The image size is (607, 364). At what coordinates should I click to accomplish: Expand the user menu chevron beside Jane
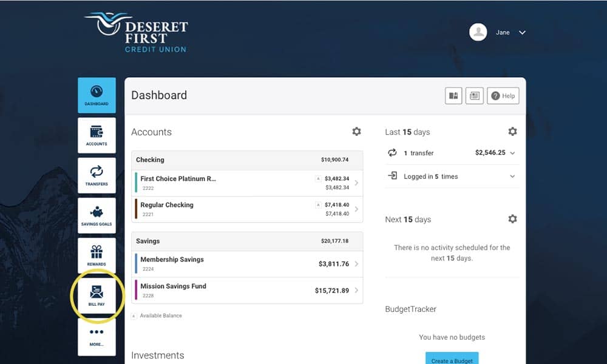click(x=522, y=33)
